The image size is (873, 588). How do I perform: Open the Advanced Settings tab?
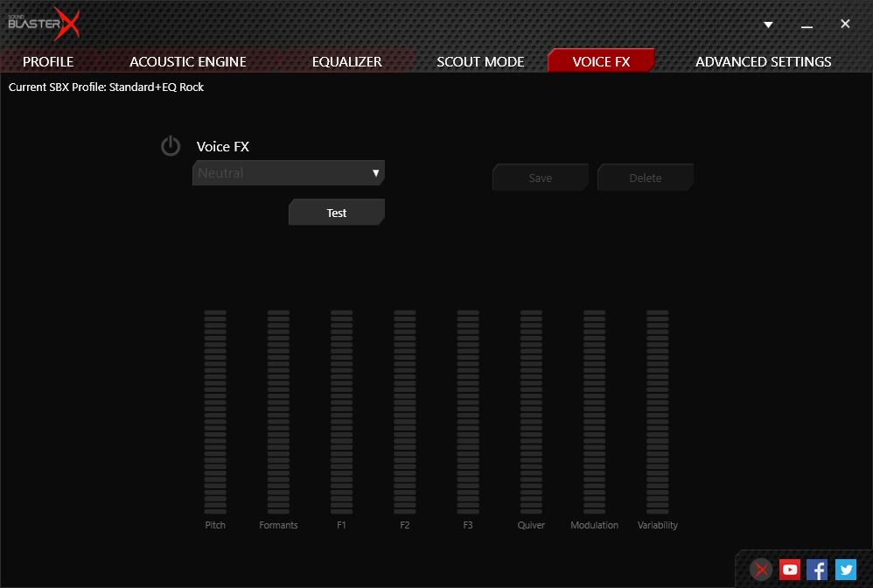(763, 61)
